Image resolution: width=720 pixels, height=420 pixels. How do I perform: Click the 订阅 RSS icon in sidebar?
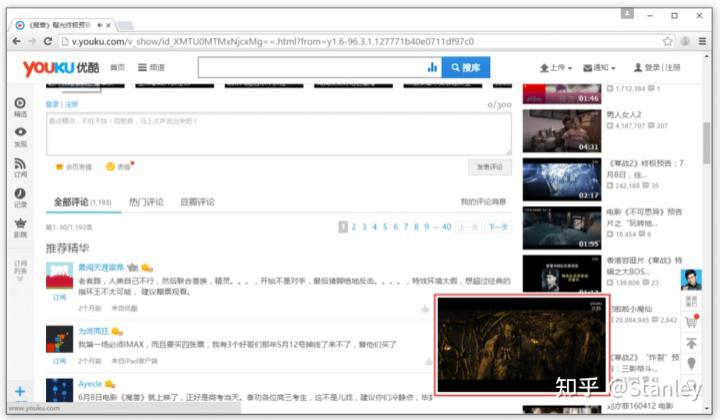click(x=20, y=166)
